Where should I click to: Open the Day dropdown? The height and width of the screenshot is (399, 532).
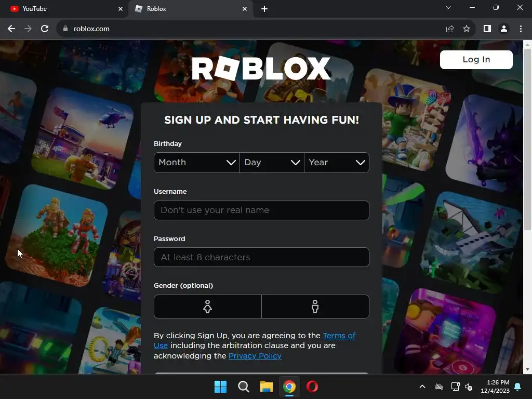[272, 163]
